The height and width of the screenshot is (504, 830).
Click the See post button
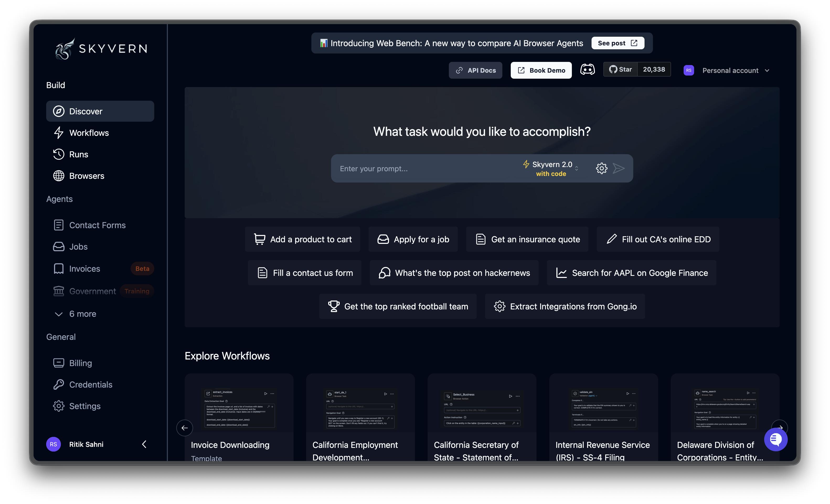[618, 43]
